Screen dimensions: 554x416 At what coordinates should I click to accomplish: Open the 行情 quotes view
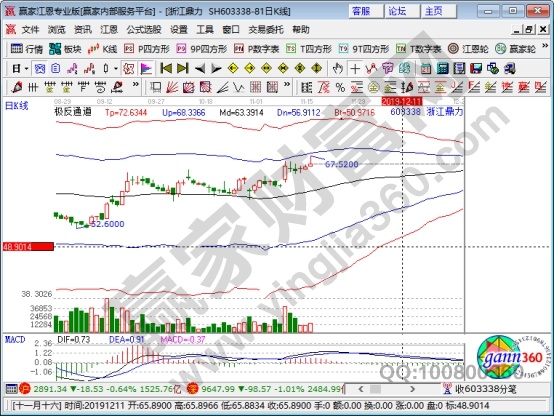tap(26, 49)
